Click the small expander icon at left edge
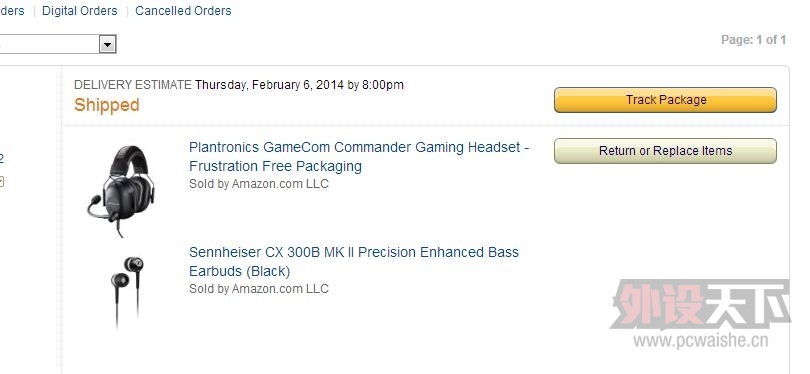This screenshot has height=374, width=810. (2, 181)
